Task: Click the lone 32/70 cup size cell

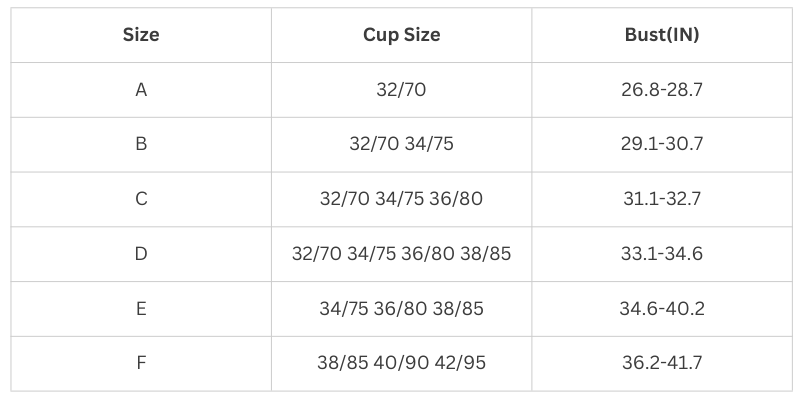Action: (x=401, y=90)
